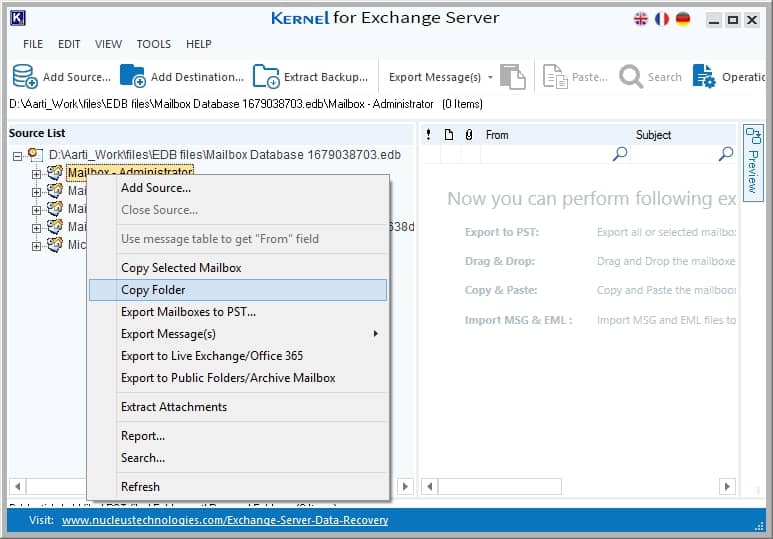The height and width of the screenshot is (539, 773).
Task: Click the message list horizontal scrollbar thumb
Action: (500, 487)
